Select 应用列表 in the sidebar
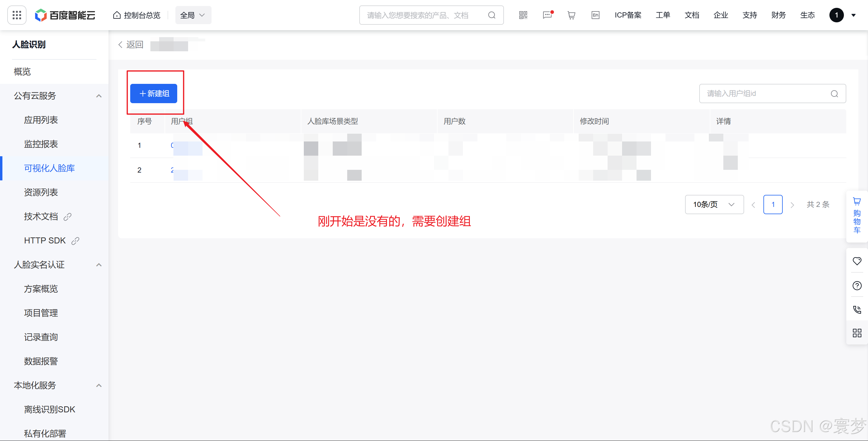Image resolution: width=868 pixels, height=441 pixels. click(41, 120)
